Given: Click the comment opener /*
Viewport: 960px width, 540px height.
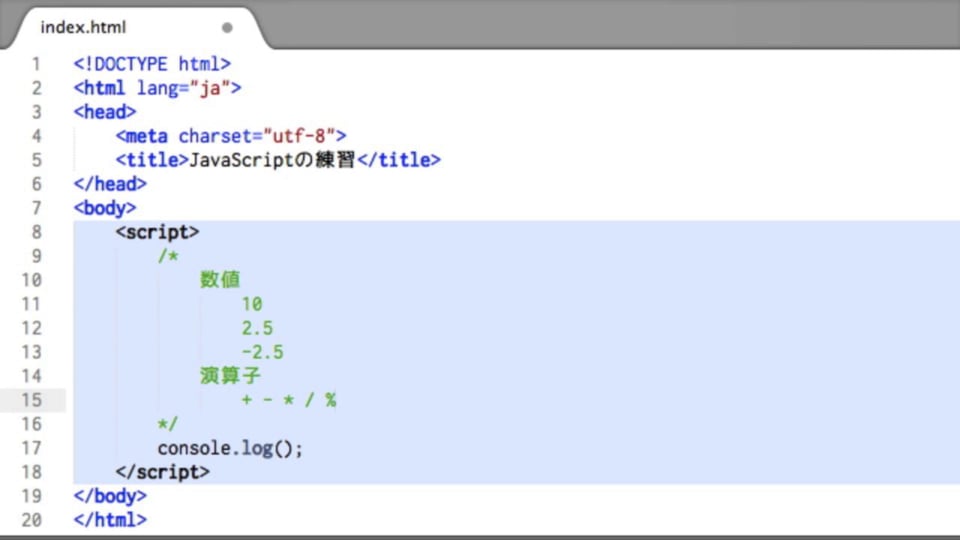Looking at the screenshot, I should (x=168, y=256).
